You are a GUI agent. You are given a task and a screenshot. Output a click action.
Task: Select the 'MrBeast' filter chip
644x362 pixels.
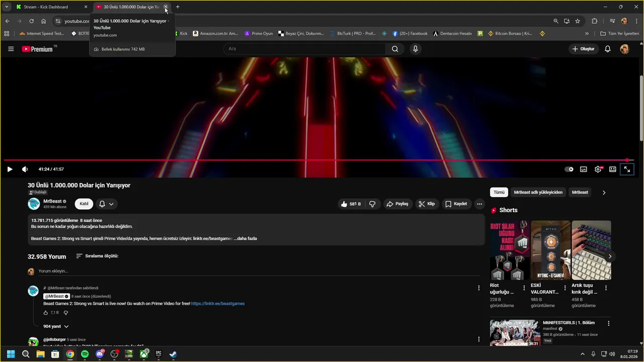(x=580, y=192)
